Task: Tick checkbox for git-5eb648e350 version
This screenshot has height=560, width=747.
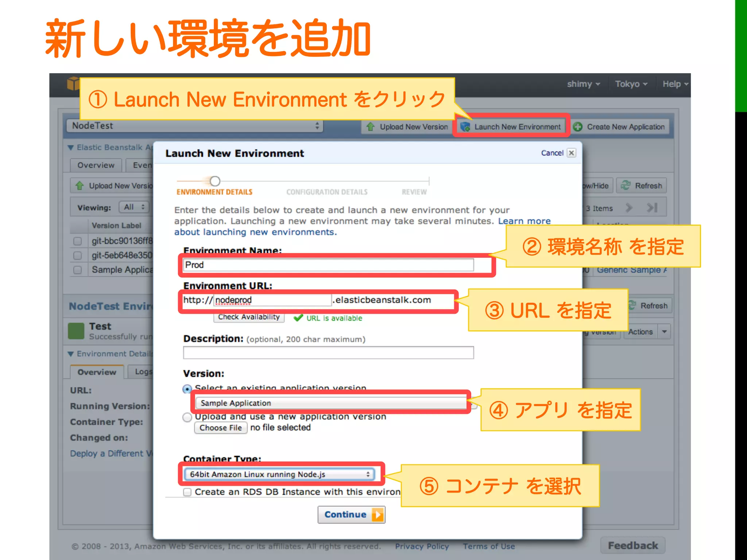Action: (77, 255)
